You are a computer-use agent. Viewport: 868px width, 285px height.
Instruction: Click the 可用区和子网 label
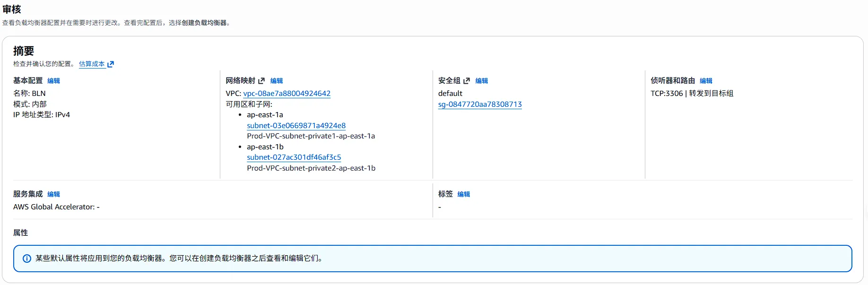click(x=249, y=104)
